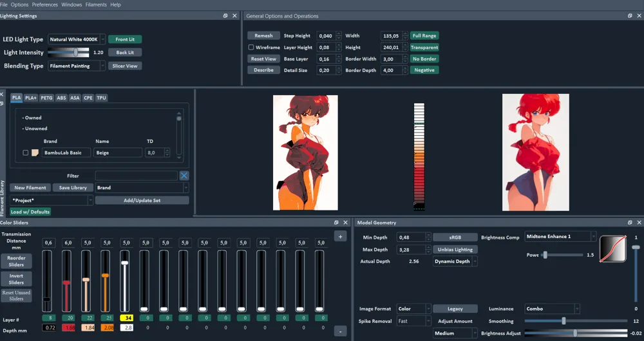Click the Reorder Sliders button

[16, 261]
